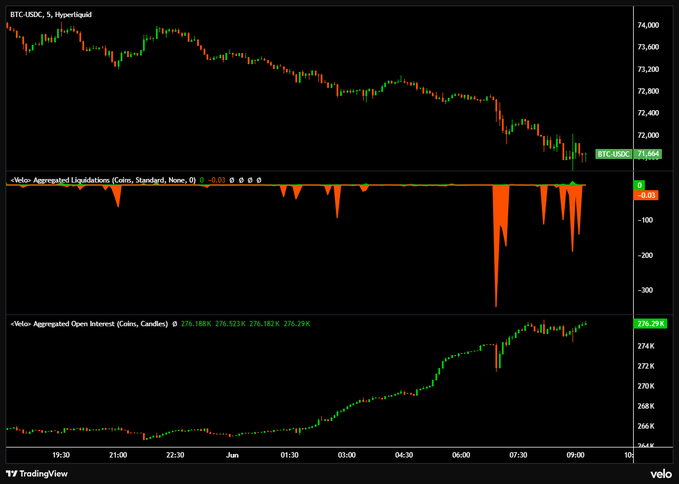679x484 pixels.
Task: Click the 09:00 time axis label
Action: click(x=576, y=455)
